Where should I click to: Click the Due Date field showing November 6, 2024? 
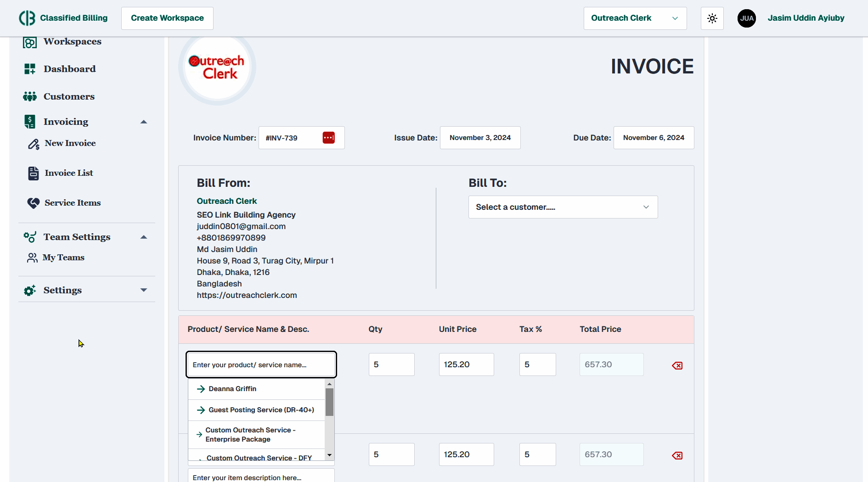click(654, 137)
